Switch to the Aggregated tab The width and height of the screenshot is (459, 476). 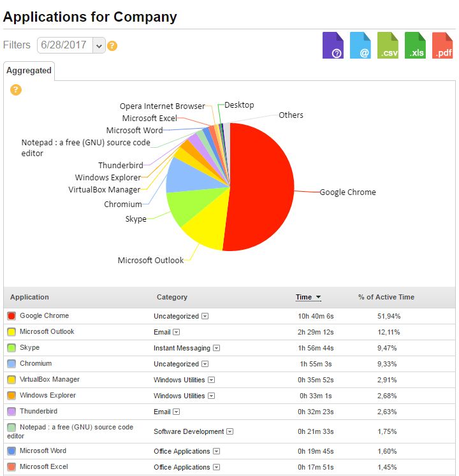click(29, 71)
